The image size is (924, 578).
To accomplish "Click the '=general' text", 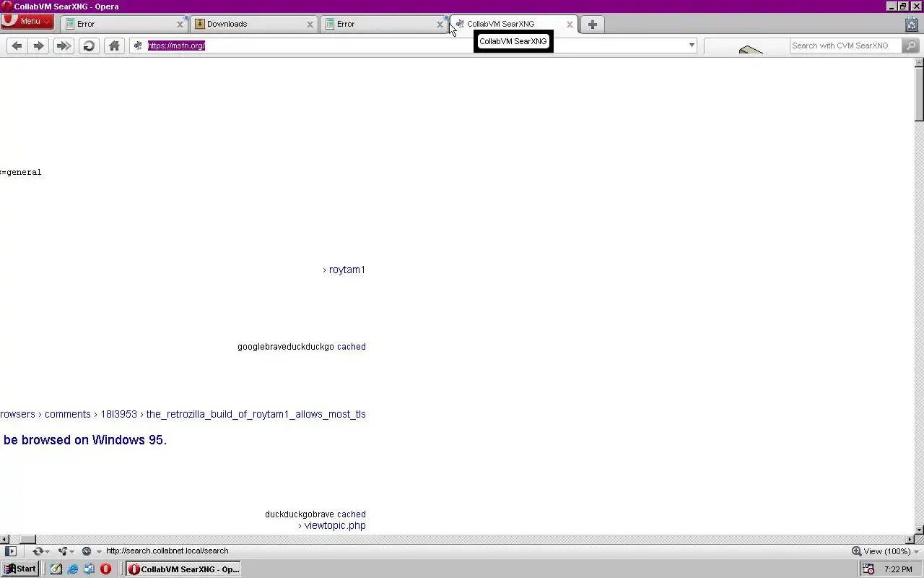I will click(x=21, y=172).
